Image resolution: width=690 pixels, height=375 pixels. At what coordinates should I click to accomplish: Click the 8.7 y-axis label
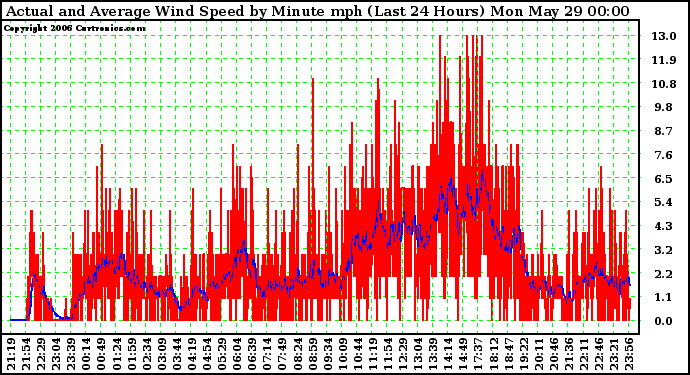[x=664, y=131]
